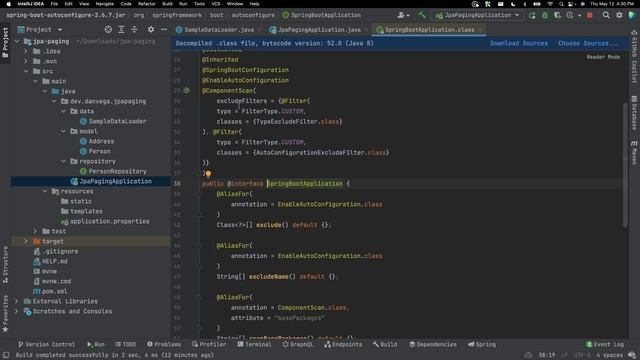Click Select Opened File target icon
640x360 pixels.
(108, 29)
